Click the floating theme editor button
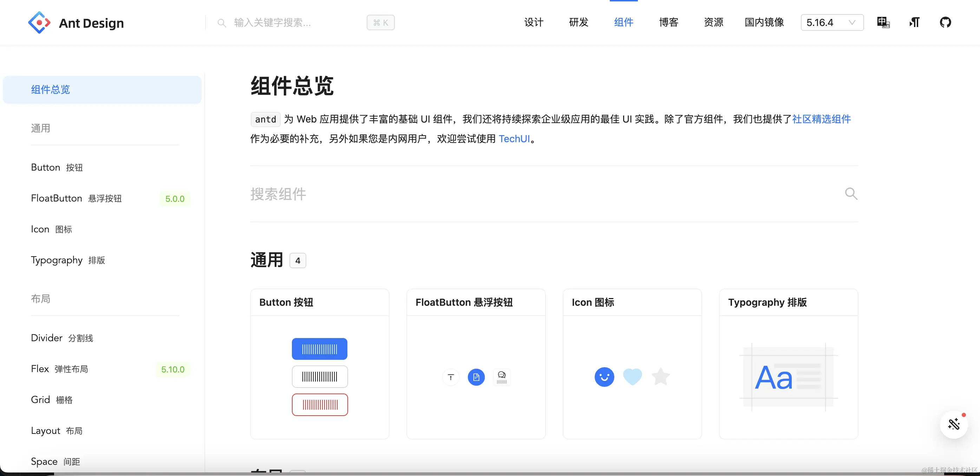 (x=953, y=424)
